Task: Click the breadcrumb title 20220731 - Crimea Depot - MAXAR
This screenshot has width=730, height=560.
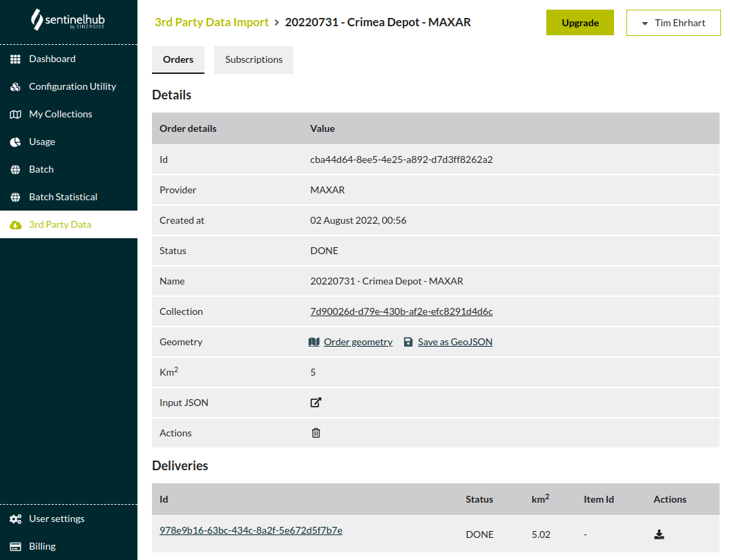Action: point(378,22)
